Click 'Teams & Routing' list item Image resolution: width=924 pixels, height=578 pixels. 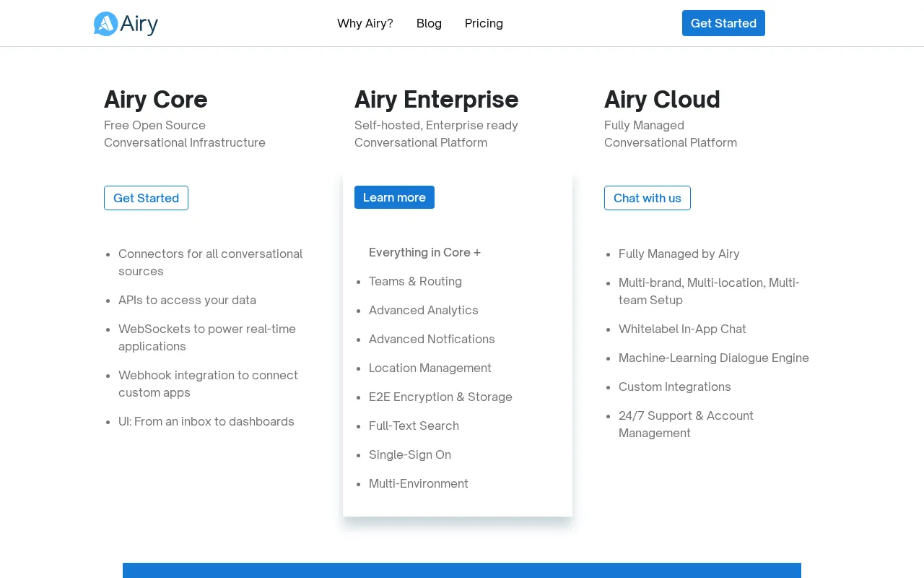click(x=415, y=281)
